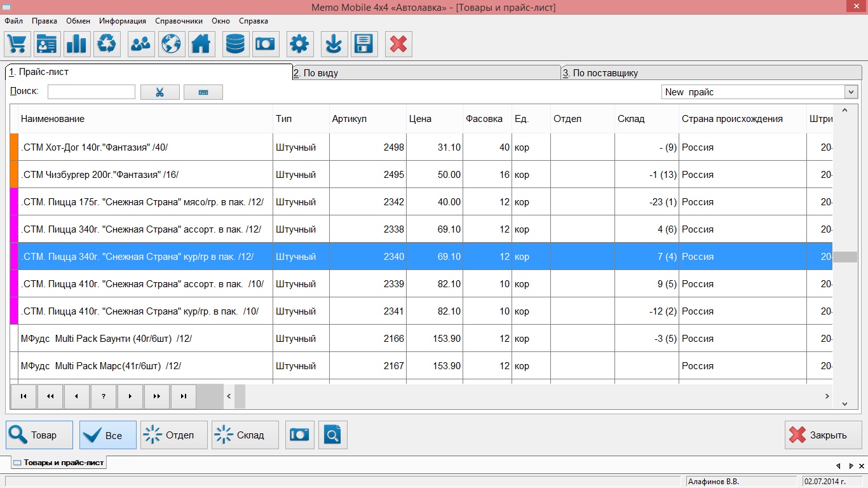Viewport: 868px width, 488px height.
Task: Open settings via the gear icon
Action: [x=299, y=44]
